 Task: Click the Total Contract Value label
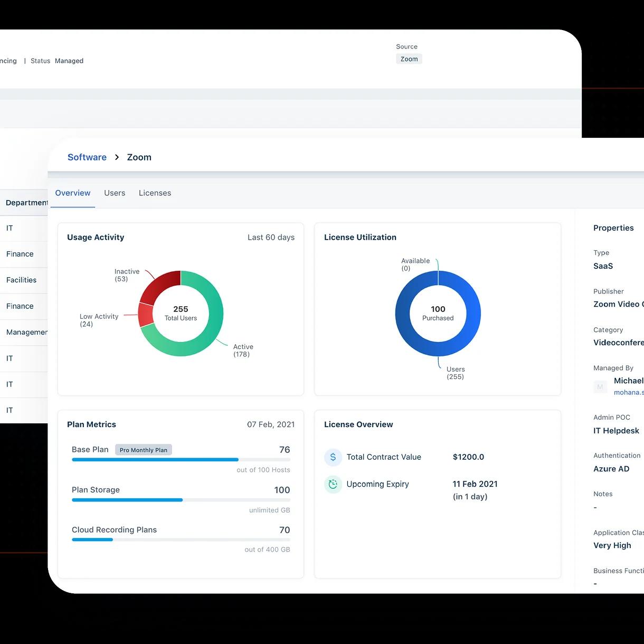[x=384, y=457]
